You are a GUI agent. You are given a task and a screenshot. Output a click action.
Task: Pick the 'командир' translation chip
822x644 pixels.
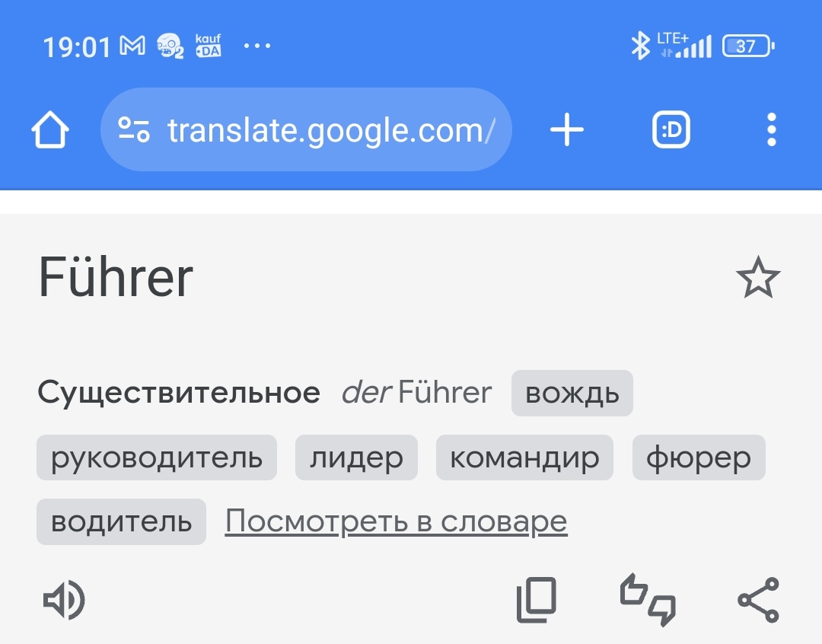(x=524, y=458)
